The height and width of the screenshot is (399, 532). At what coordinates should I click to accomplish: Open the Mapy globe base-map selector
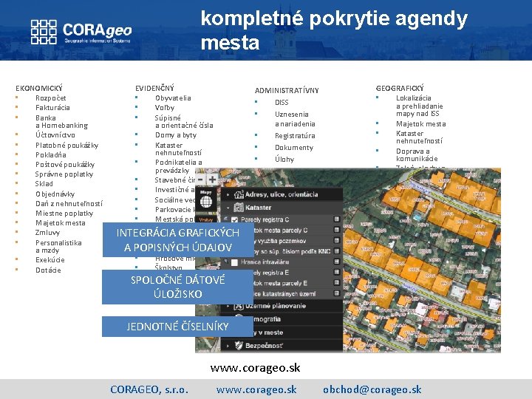tap(206, 199)
